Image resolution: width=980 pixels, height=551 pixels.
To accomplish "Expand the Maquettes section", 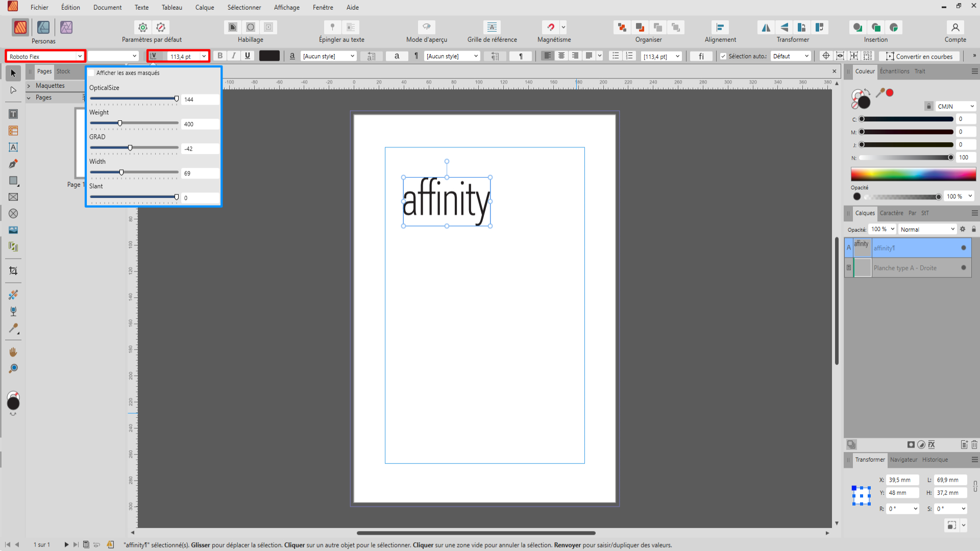I will (29, 86).
